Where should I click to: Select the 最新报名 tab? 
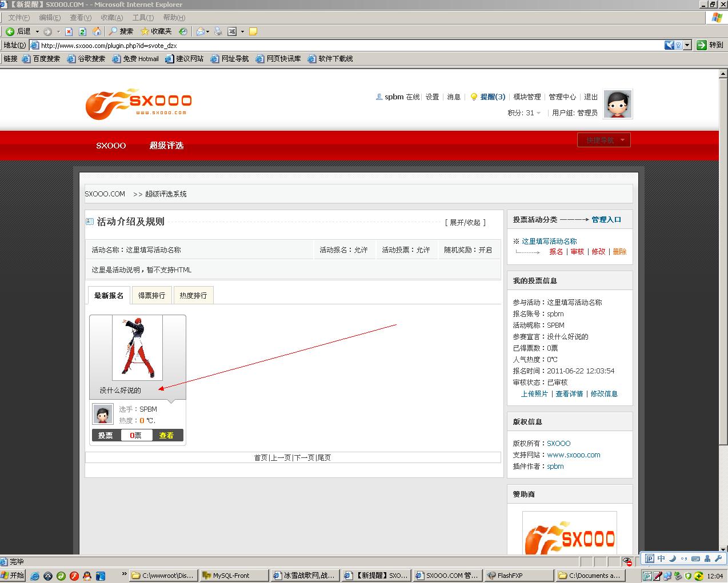[x=109, y=295]
